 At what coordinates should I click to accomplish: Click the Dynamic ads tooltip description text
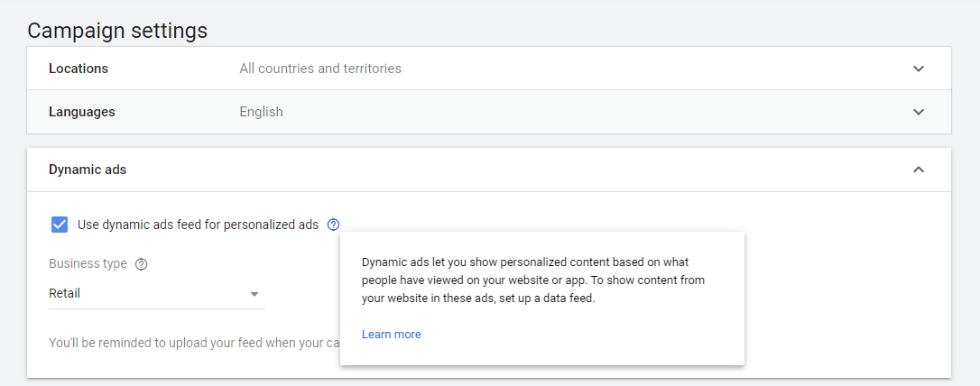tap(532, 280)
